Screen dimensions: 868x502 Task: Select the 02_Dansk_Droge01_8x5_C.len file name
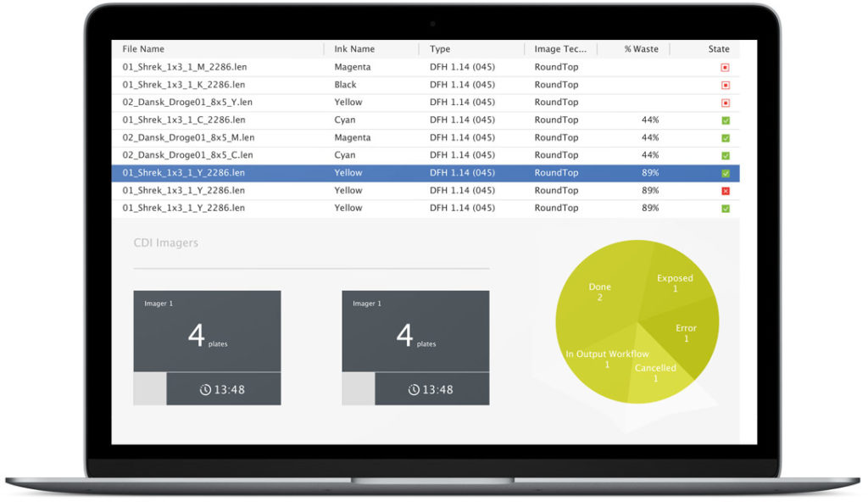187,155
